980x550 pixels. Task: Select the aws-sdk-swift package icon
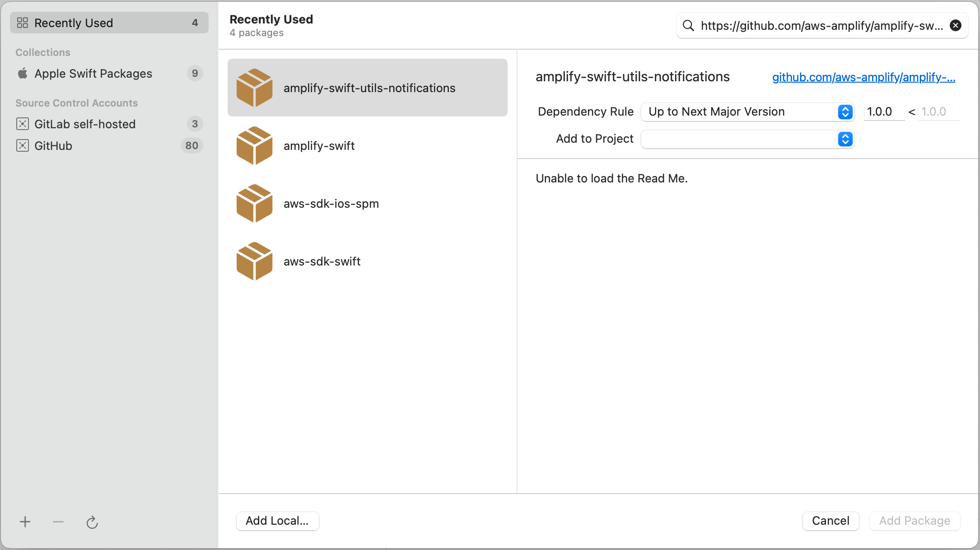pos(254,261)
